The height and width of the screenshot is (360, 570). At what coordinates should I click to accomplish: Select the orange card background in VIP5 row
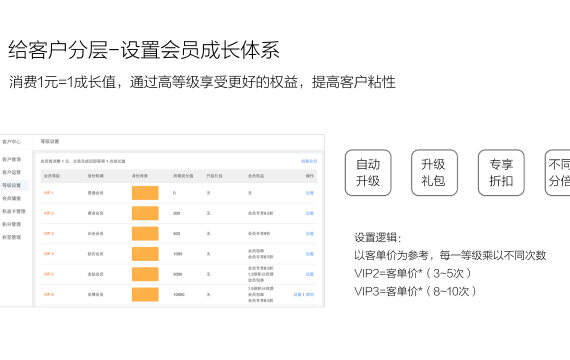pos(145,274)
